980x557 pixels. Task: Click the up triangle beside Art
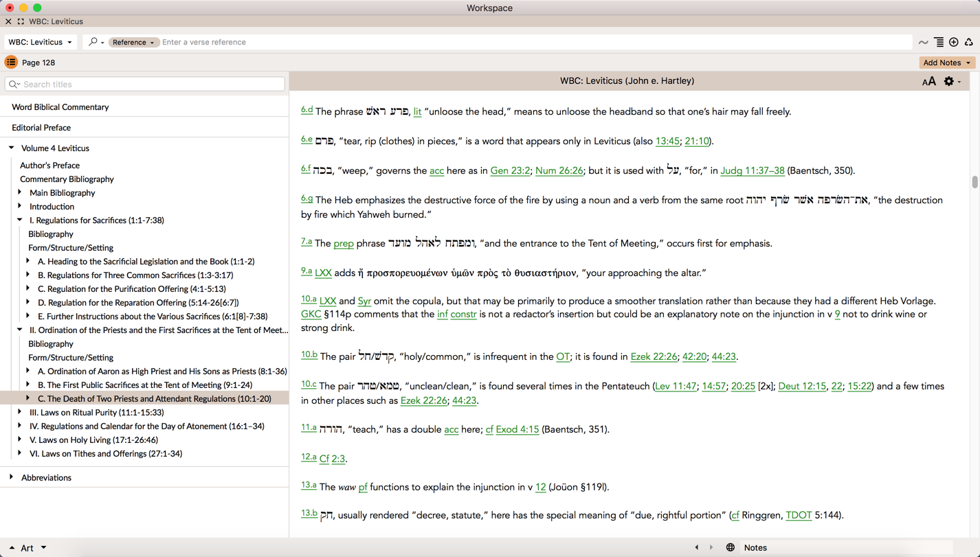(12, 548)
